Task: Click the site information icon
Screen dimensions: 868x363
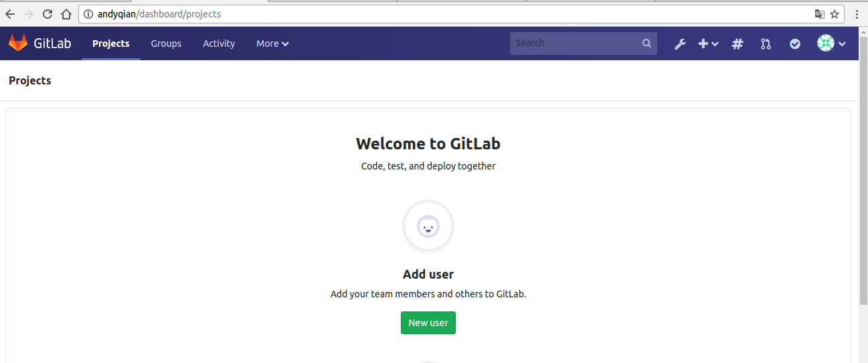Action: [x=88, y=13]
